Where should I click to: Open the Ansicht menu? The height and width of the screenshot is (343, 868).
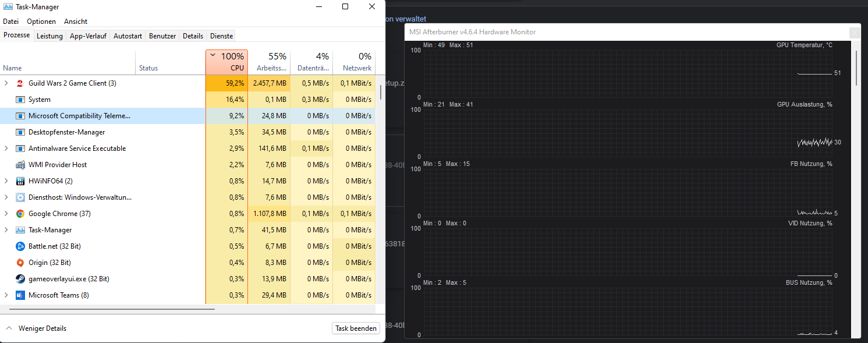pos(76,22)
